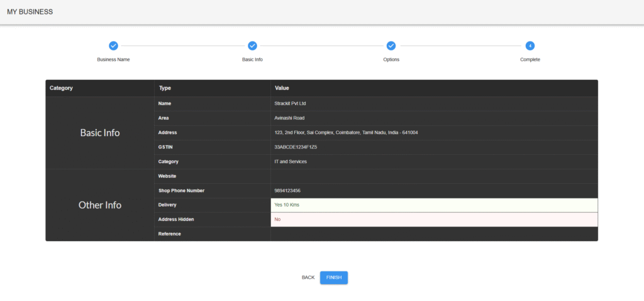Click the Basic Info category cell
The height and width of the screenshot is (301, 644).
[x=99, y=133]
